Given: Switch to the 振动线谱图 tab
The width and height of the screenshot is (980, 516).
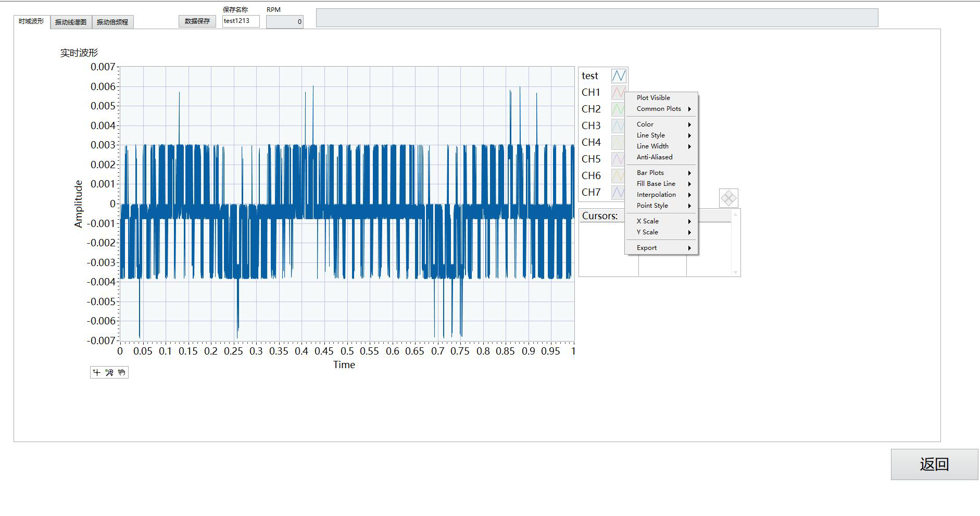Looking at the screenshot, I should tap(71, 22).
